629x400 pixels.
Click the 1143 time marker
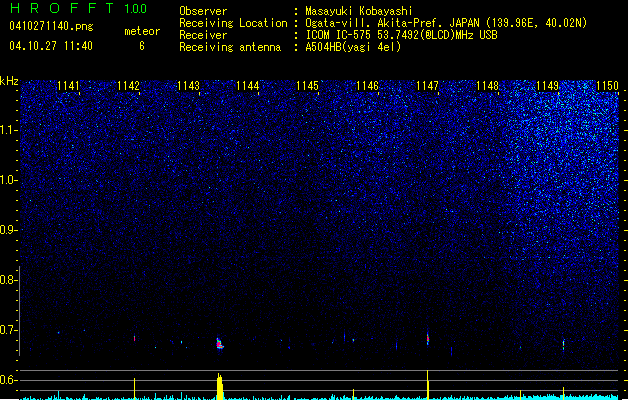tap(188, 86)
